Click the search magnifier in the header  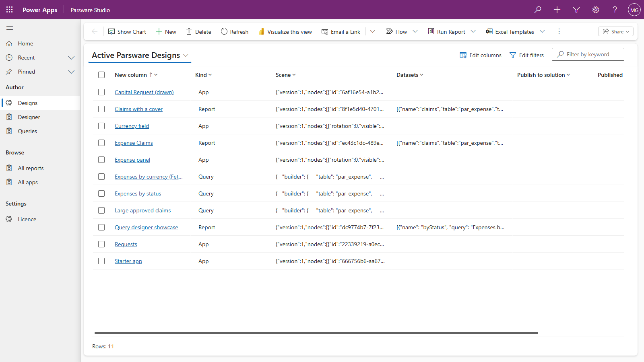(538, 10)
